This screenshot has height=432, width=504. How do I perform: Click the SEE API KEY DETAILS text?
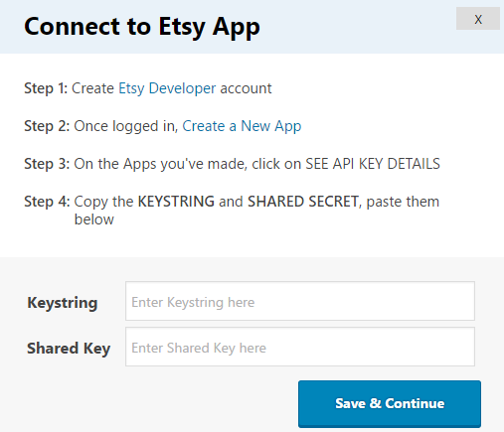click(373, 164)
